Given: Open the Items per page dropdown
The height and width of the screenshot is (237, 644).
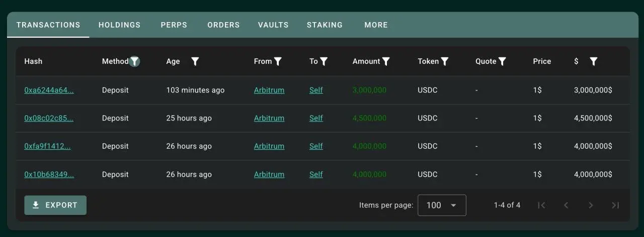Looking at the screenshot, I should click(442, 205).
